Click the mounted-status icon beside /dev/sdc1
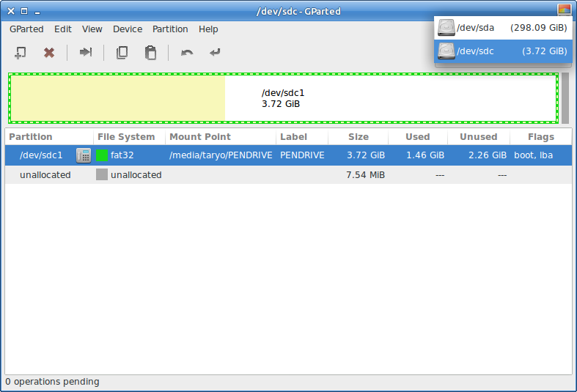Viewport: 577px width, 392px height. coord(84,155)
